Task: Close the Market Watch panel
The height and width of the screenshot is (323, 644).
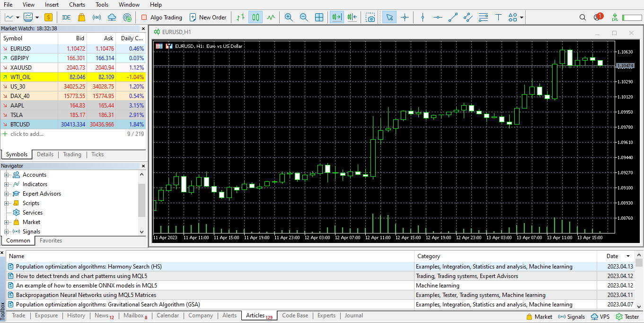Action: [143, 28]
